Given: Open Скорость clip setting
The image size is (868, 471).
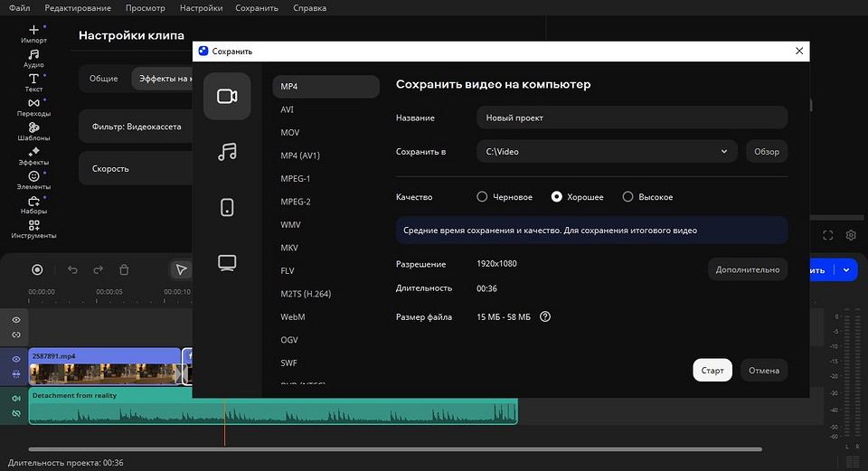Looking at the screenshot, I should coord(137,169).
